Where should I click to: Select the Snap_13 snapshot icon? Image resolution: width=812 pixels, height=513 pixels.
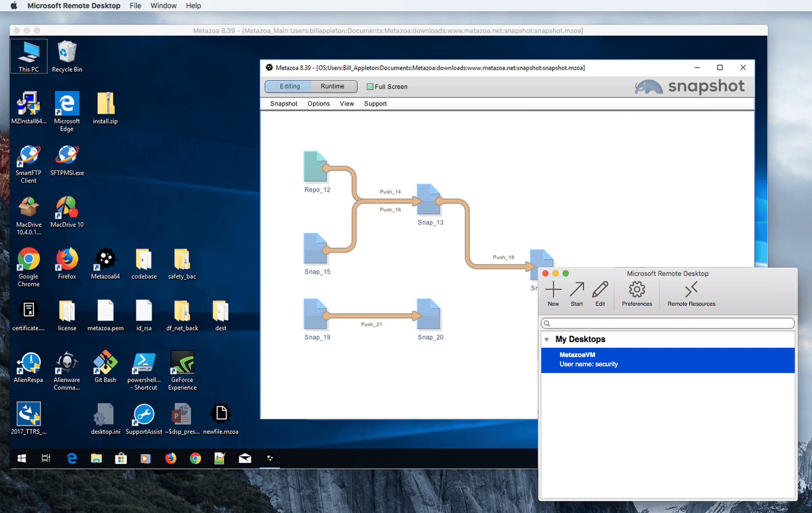tap(429, 199)
